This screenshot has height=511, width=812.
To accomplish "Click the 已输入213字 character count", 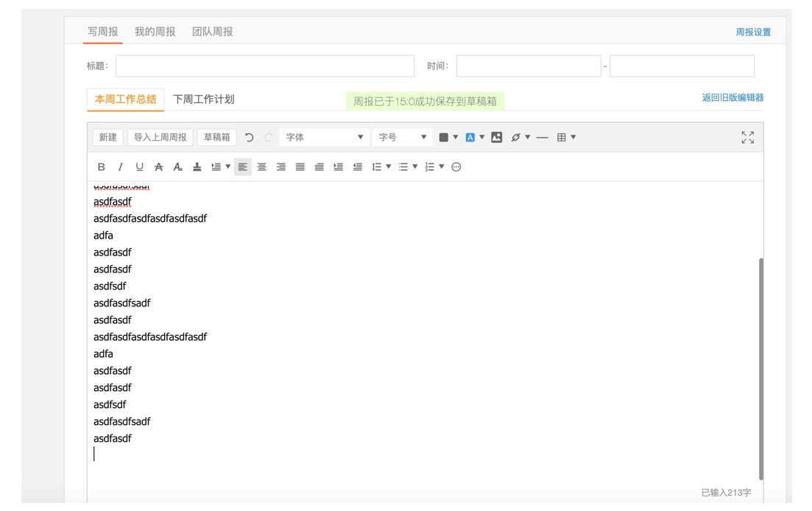I will [x=726, y=493].
